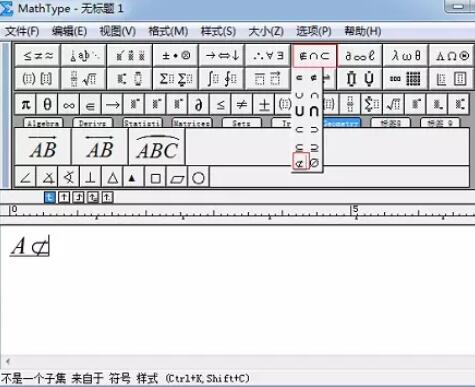
Task: Insert the fraction template from small bar
Action: pos(350,105)
